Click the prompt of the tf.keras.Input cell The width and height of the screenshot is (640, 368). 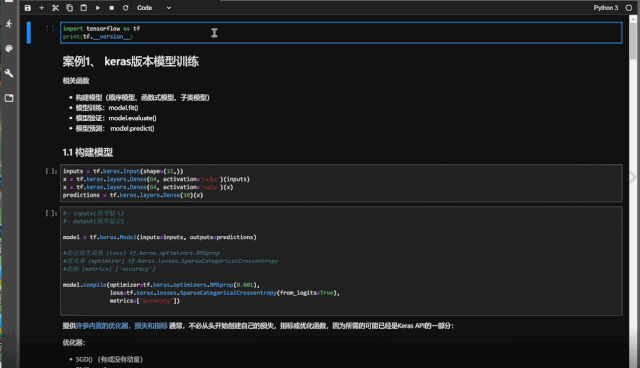pos(51,171)
